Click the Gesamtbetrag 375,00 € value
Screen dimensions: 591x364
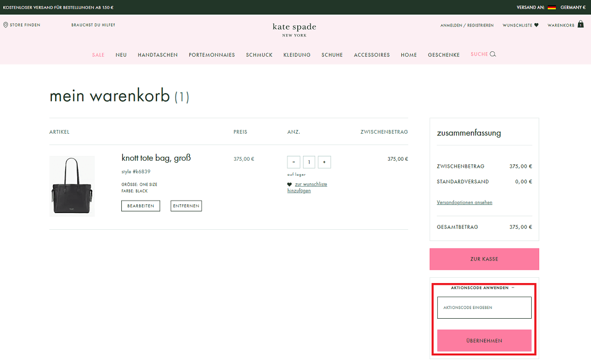pos(520,227)
